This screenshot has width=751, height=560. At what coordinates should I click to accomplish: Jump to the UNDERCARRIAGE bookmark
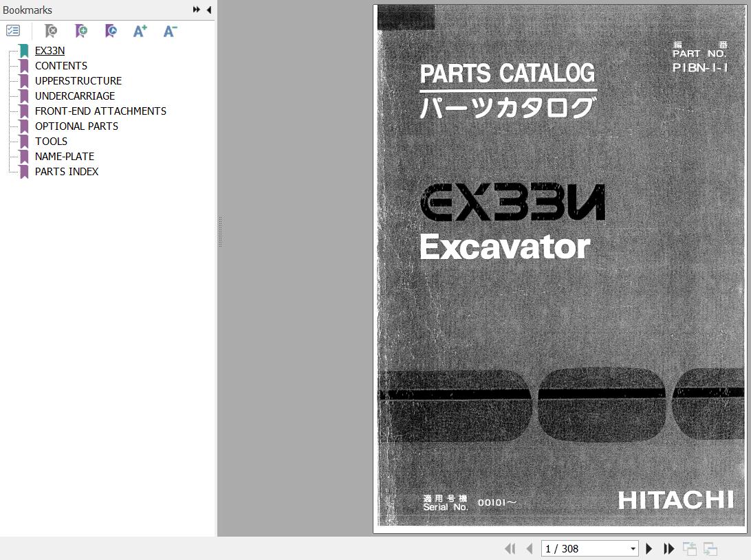coord(75,96)
